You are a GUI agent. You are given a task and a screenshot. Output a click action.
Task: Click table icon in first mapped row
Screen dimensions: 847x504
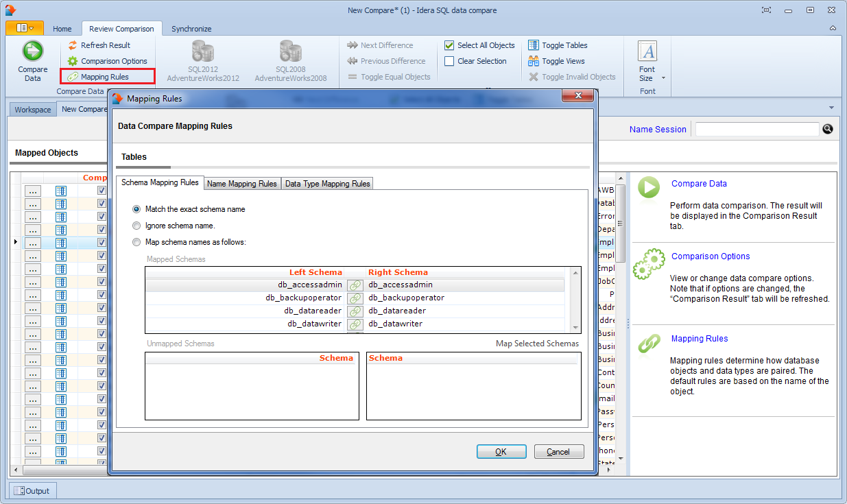pyautogui.click(x=61, y=190)
